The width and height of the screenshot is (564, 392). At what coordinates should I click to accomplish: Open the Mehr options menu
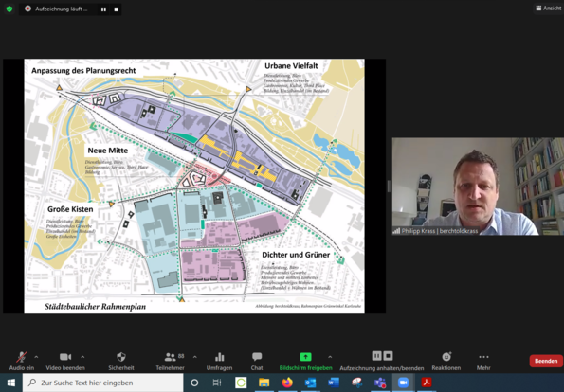[x=483, y=361]
